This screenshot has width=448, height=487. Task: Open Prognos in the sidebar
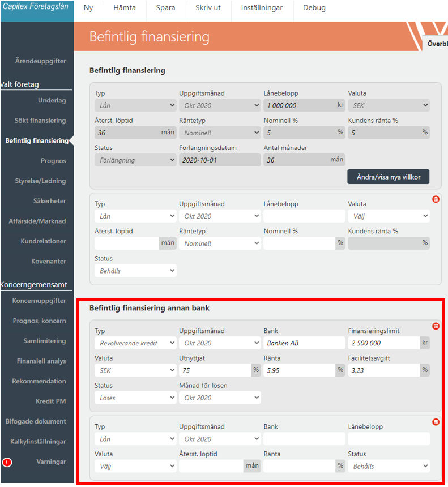[53, 161]
